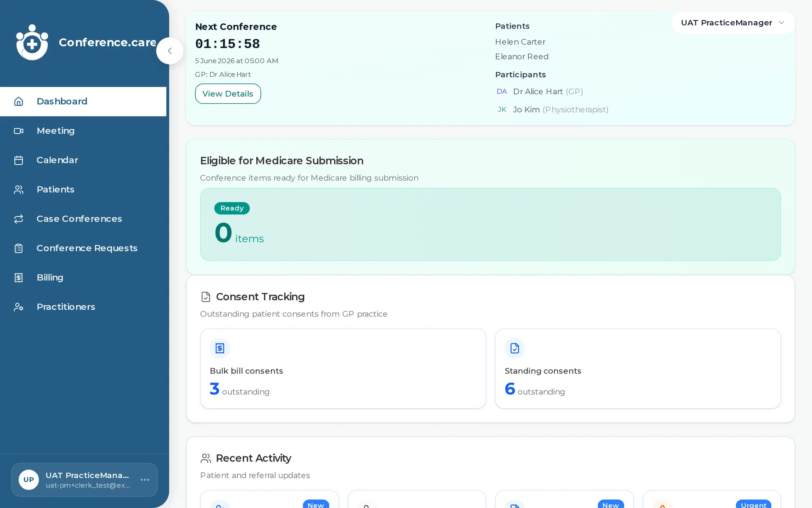Click the Recent Activity people icon
The width and height of the screenshot is (812, 508).
pos(206,458)
